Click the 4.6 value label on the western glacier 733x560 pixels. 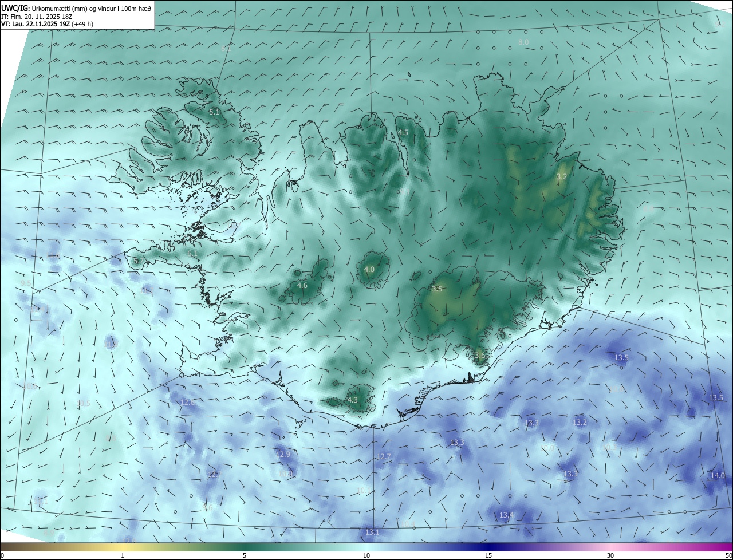[302, 285]
